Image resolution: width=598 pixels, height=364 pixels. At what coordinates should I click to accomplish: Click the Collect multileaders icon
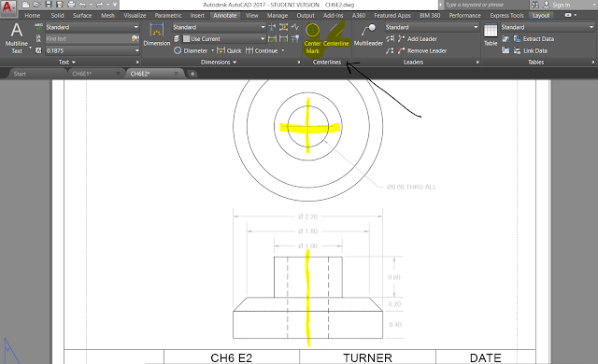390,50
